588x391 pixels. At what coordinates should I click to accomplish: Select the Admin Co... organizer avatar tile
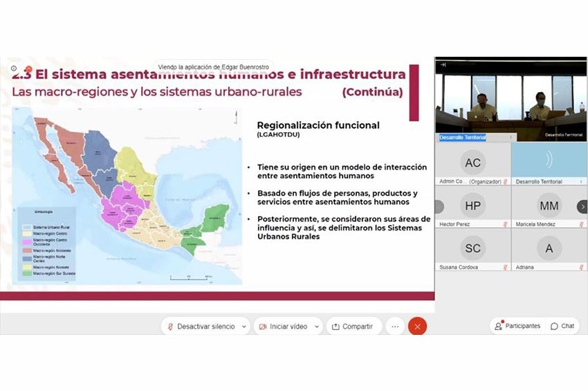click(x=472, y=163)
